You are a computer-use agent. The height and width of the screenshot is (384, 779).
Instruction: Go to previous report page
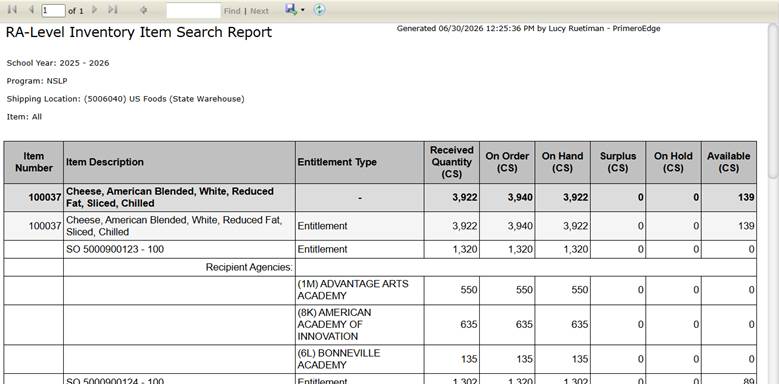[x=31, y=10]
